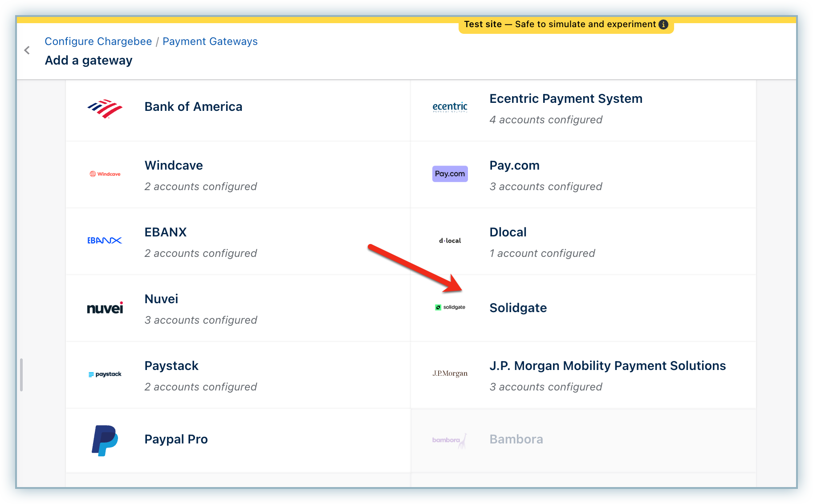Click the d·local logo icon
The image size is (813, 504).
[450, 240]
